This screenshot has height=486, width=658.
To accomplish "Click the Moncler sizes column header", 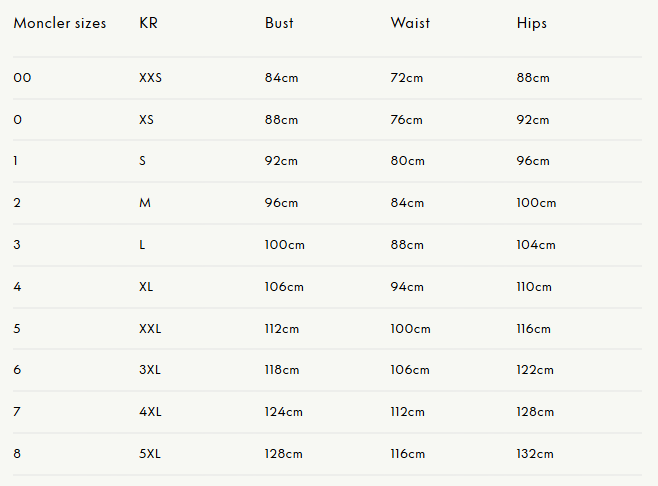I will click(x=59, y=23).
